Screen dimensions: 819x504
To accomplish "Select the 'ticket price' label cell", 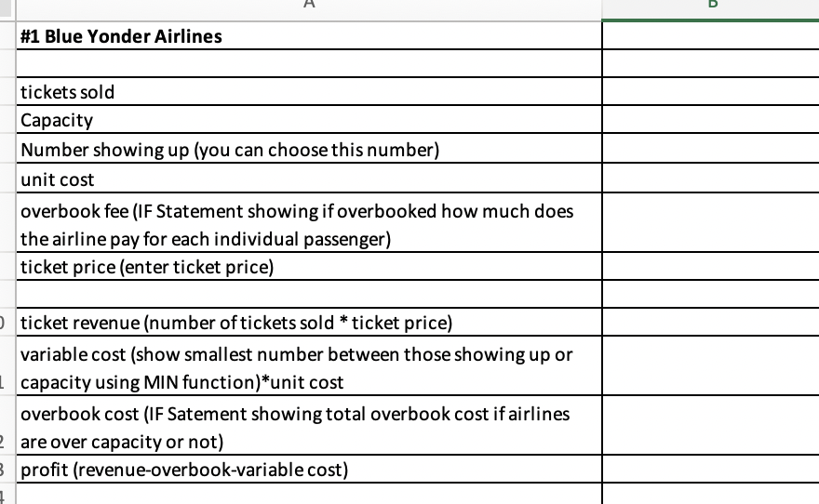I will point(309,266).
